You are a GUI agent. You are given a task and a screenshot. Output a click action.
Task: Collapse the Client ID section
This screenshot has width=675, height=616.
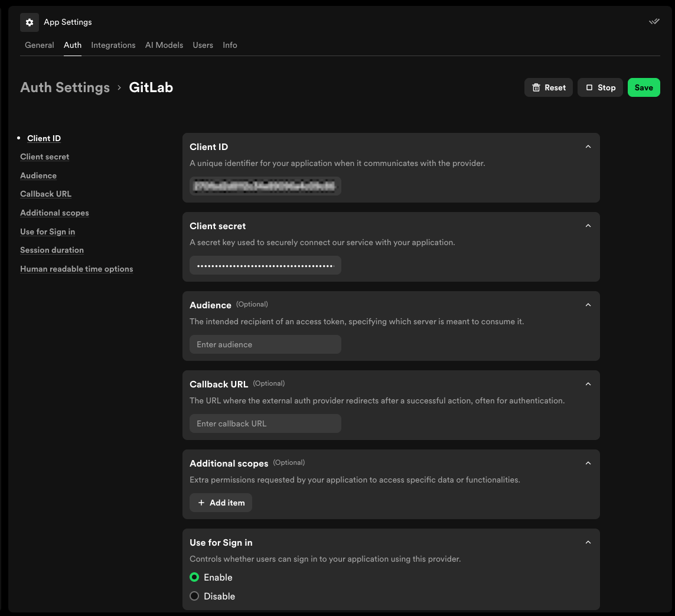click(x=588, y=147)
